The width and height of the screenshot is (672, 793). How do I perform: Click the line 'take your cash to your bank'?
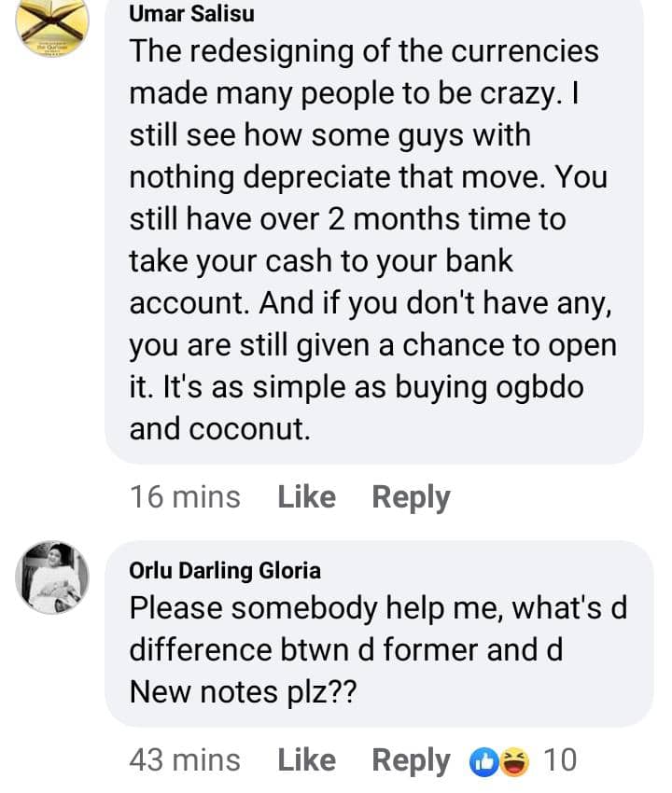pos(321,260)
